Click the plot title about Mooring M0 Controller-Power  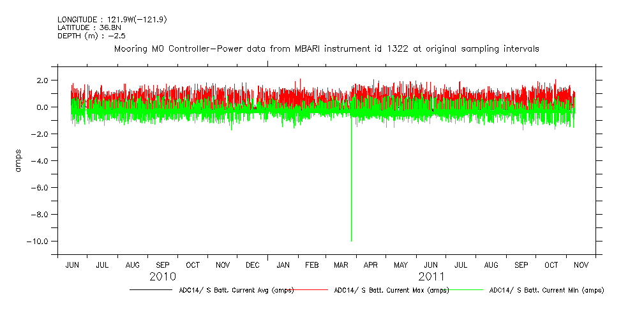(x=326, y=49)
